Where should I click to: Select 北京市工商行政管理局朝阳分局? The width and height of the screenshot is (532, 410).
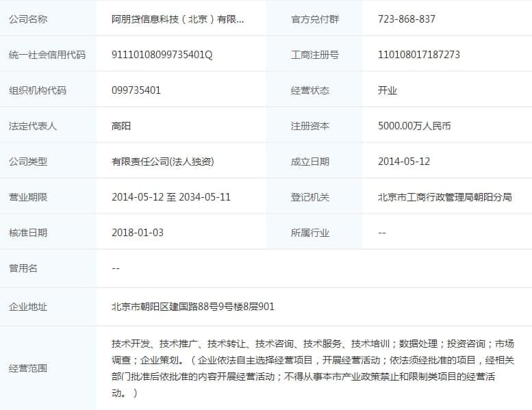(445, 197)
